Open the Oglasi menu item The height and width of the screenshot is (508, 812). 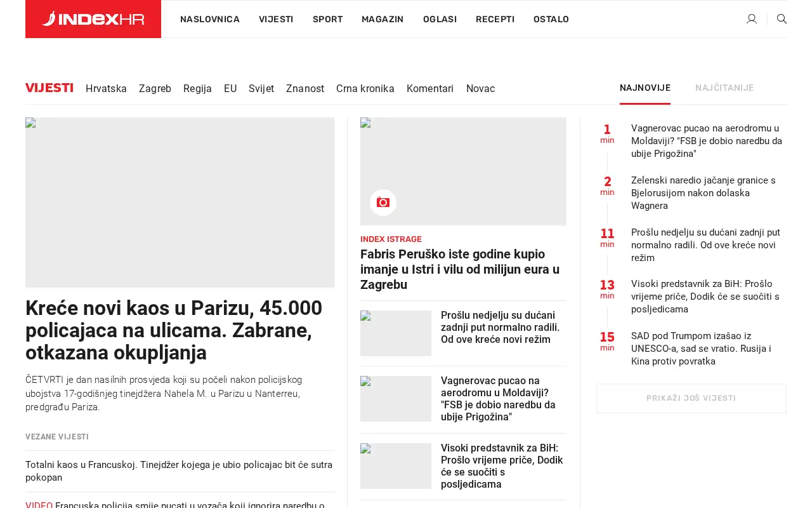pyautogui.click(x=440, y=19)
